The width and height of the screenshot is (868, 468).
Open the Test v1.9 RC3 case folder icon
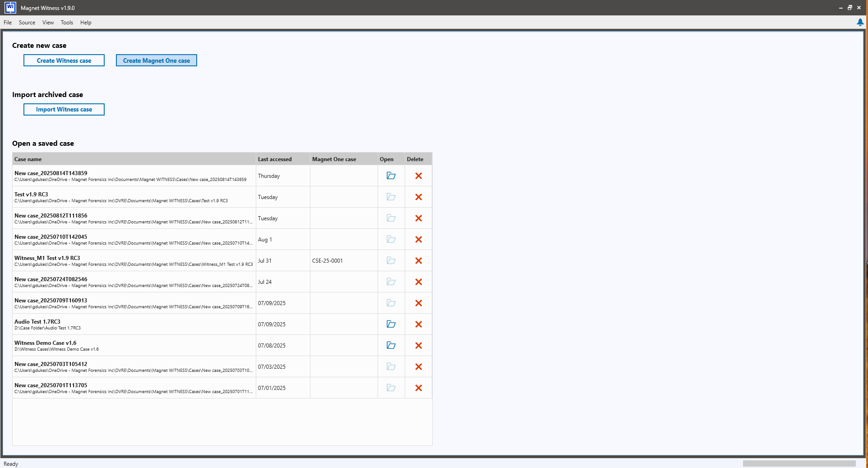click(391, 197)
